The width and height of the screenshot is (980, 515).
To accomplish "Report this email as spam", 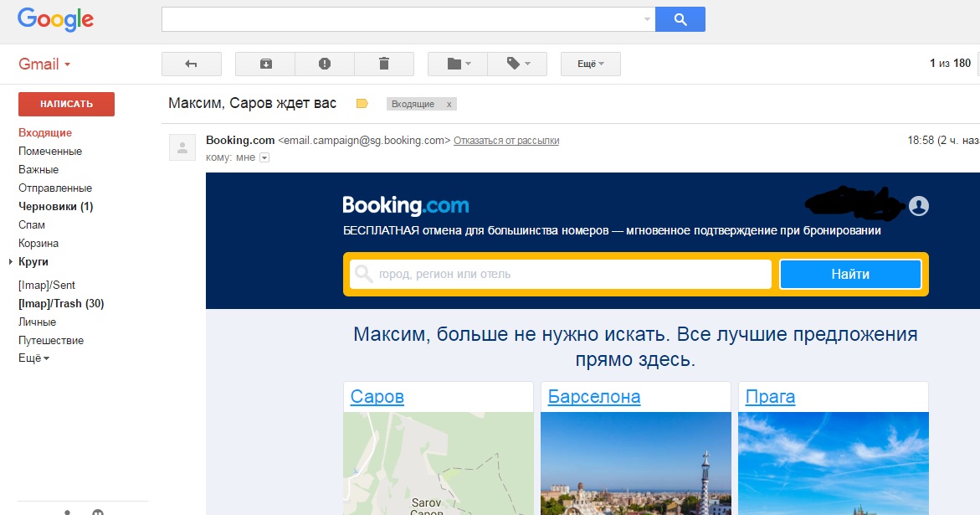I will (325, 64).
